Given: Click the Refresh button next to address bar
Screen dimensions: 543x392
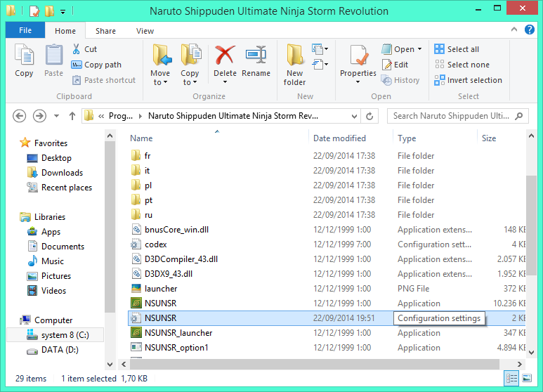Looking at the screenshot, I should point(369,117).
